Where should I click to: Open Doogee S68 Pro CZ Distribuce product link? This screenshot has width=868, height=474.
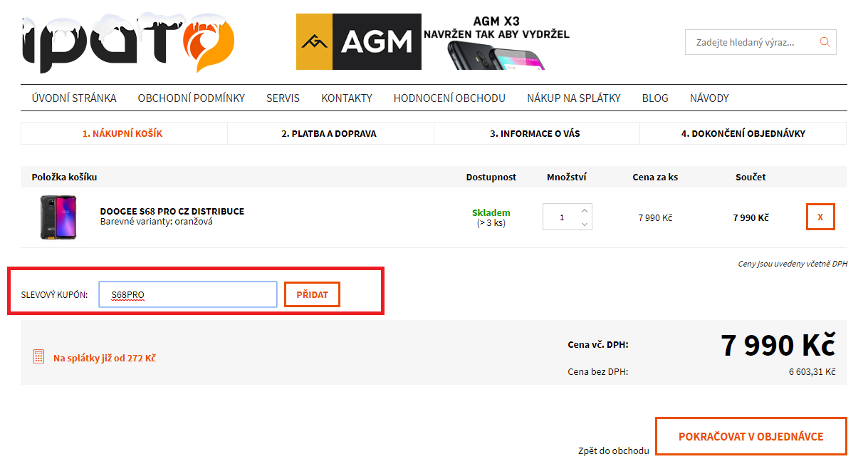172,212
